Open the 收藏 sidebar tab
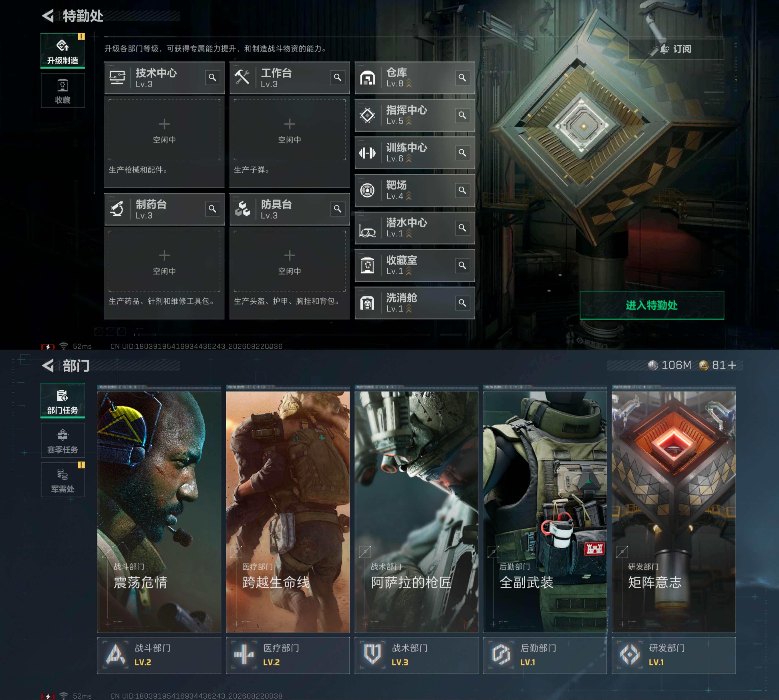Screen dimensions: 779x700 [63, 90]
